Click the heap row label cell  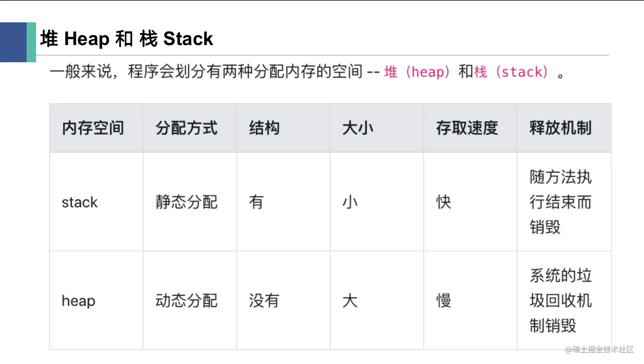click(x=96, y=300)
